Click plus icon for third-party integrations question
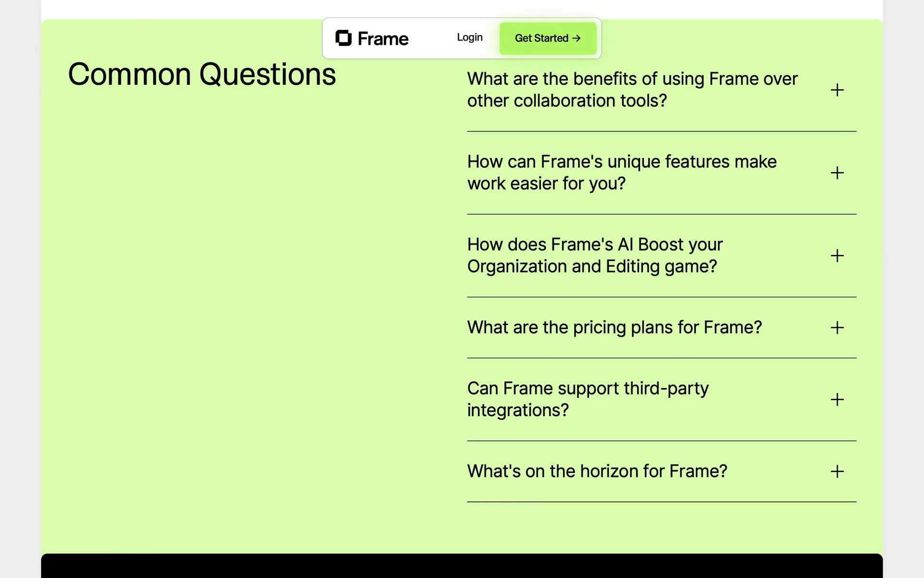This screenshot has height=578, width=924. tap(837, 399)
